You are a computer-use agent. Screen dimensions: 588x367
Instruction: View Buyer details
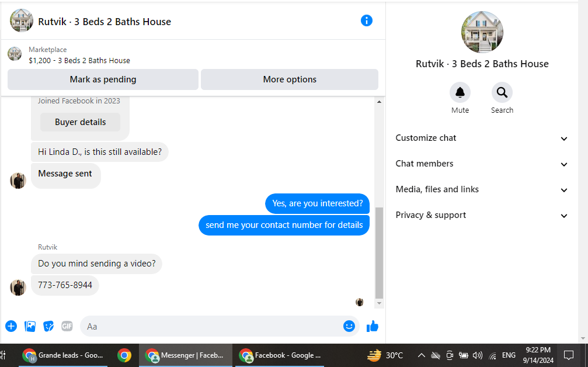(x=80, y=122)
